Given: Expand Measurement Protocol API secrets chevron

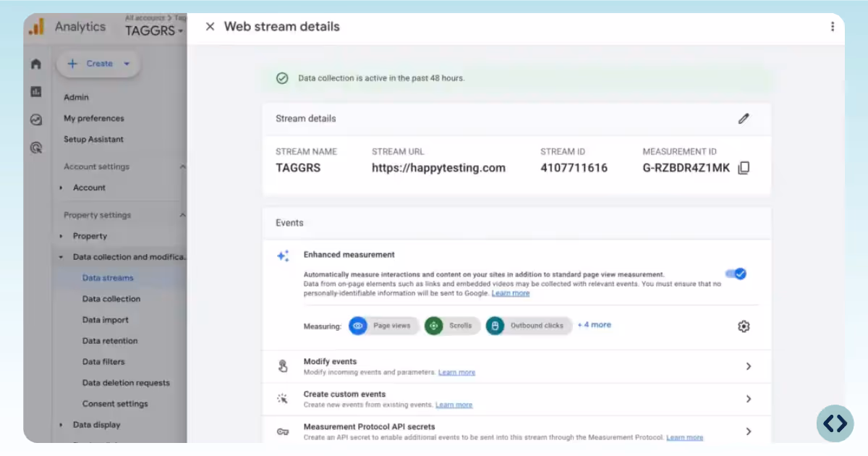Looking at the screenshot, I should click(x=749, y=431).
